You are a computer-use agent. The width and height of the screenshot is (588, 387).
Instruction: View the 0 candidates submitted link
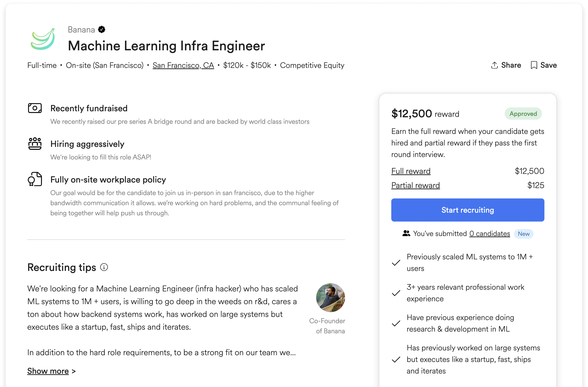pos(490,234)
